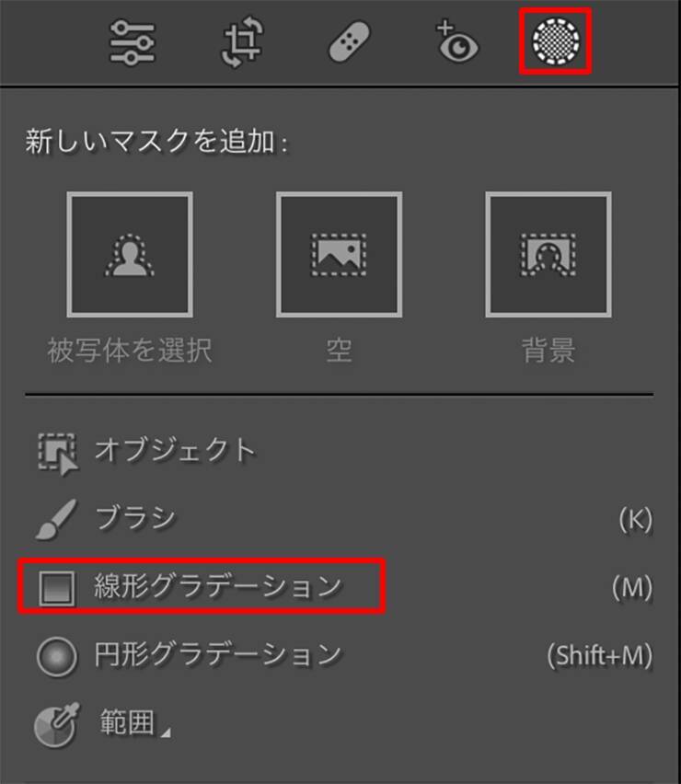Expand the 範囲 submenu arrow
The width and height of the screenshot is (681, 784).
(166, 732)
